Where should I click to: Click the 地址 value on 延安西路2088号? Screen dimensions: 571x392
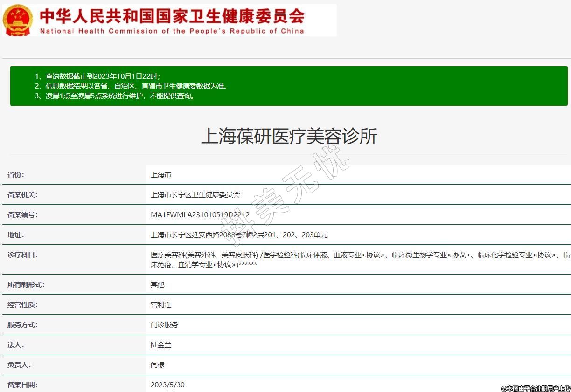[x=239, y=235]
